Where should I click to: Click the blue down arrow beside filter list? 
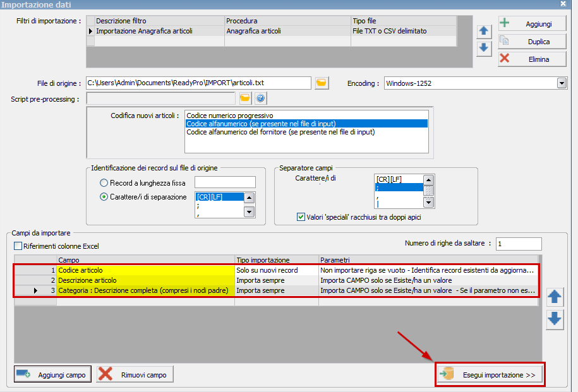coord(483,48)
